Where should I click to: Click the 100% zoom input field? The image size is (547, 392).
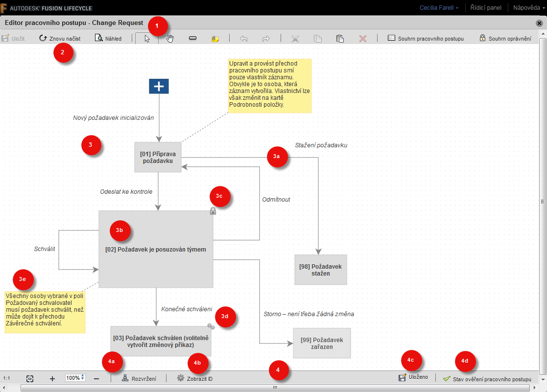[x=73, y=378]
